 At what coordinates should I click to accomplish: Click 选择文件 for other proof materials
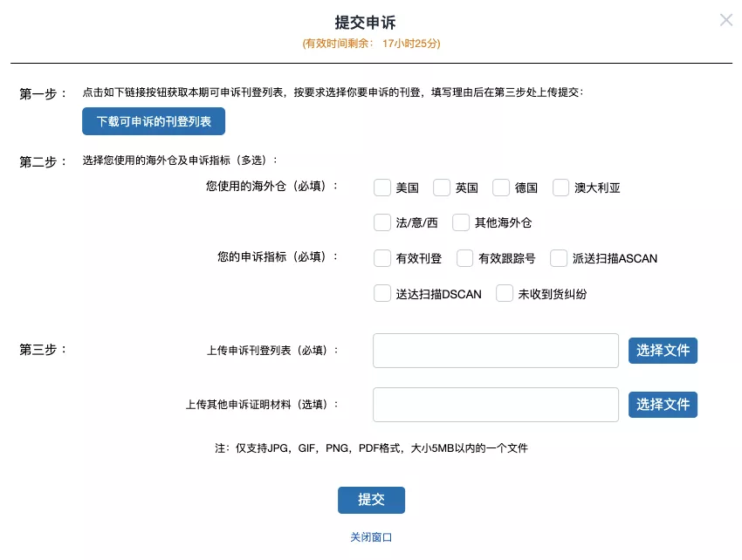(663, 404)
